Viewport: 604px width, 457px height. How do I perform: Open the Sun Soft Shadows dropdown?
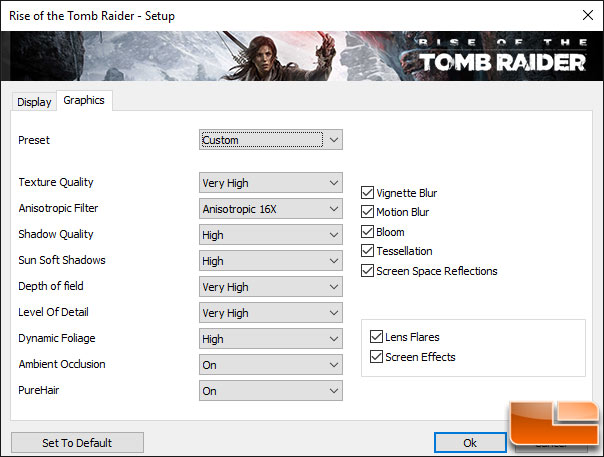(270, 261)
